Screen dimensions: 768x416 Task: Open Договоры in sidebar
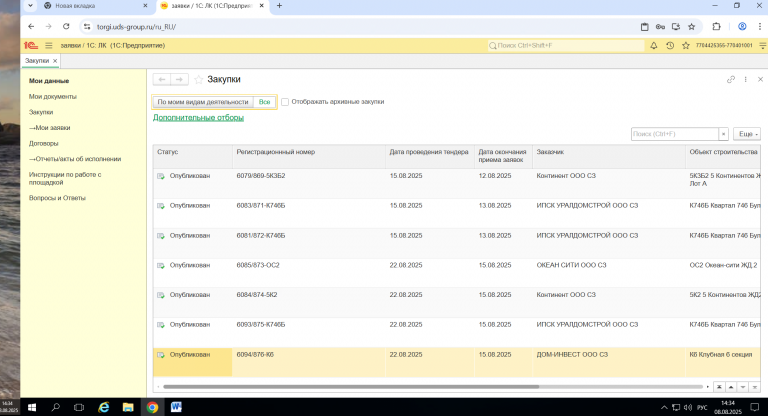[44, 144]
